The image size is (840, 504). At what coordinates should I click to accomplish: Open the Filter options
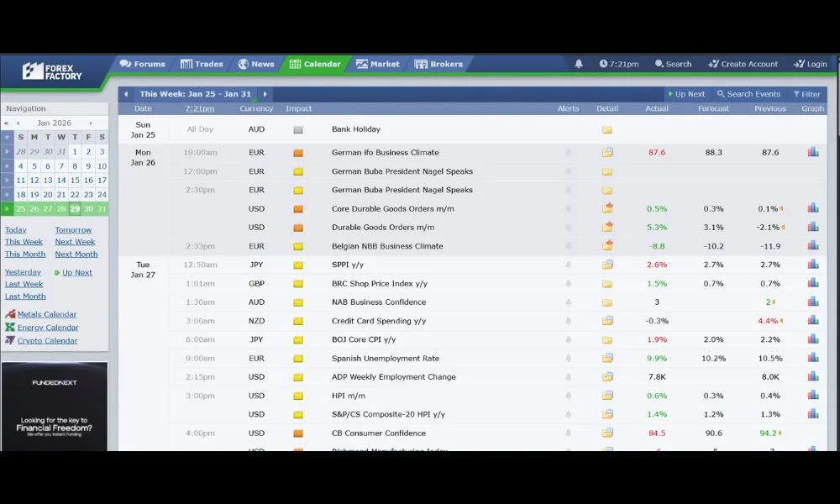[806, 94]
